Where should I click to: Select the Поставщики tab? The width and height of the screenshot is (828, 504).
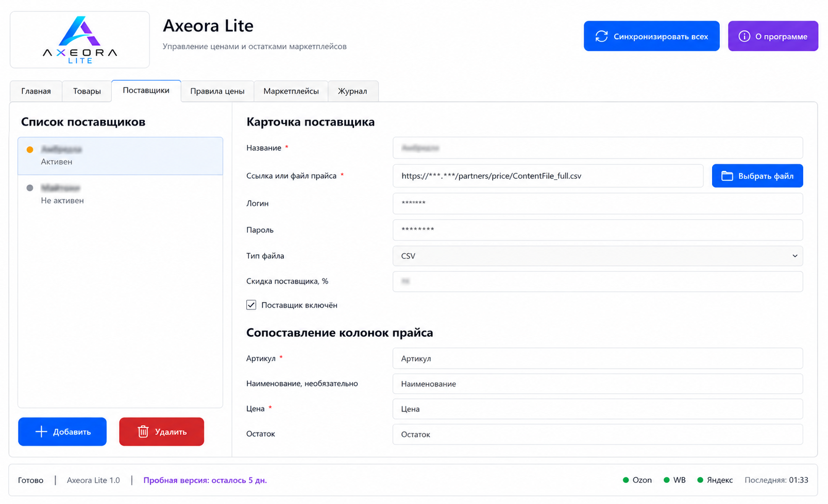(x=146, y=91)
